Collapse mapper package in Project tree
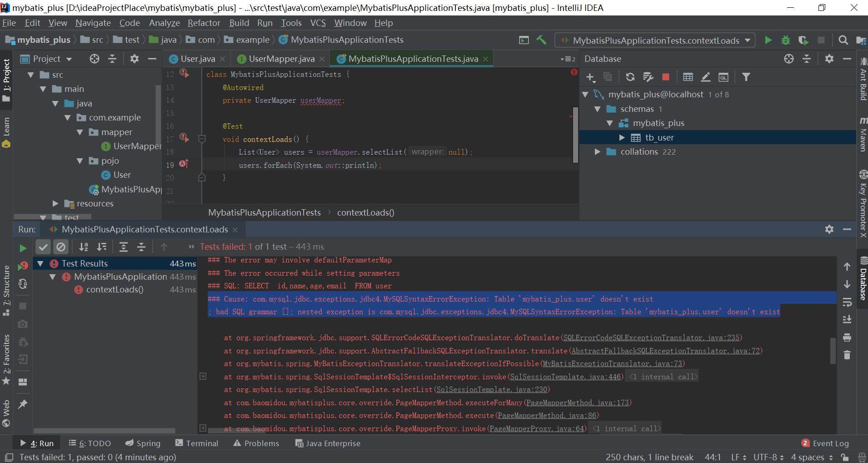 (80, 132)
